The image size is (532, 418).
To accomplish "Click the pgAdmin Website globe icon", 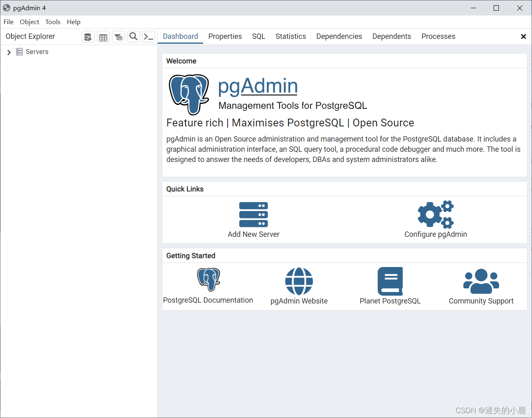I will click(x=299, y=281).
